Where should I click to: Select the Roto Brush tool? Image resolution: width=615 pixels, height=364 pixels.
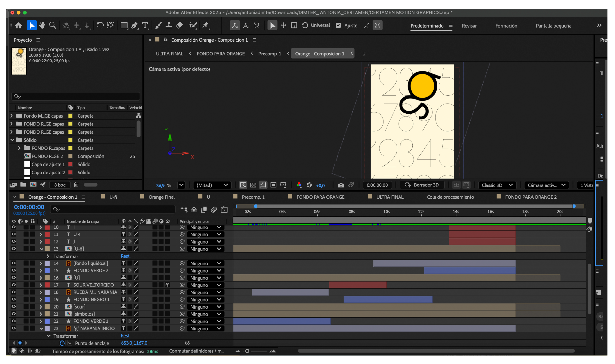pyautogui.click(x=192, y=25)
